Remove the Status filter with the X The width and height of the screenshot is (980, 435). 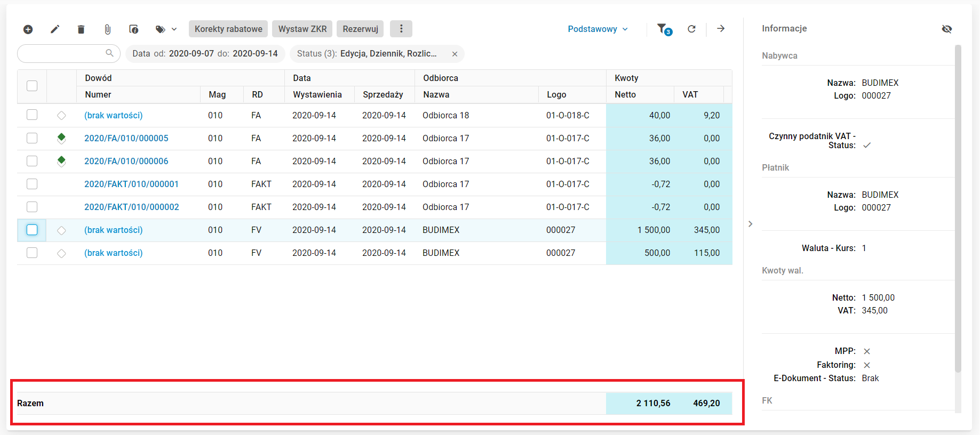point(455,54)
